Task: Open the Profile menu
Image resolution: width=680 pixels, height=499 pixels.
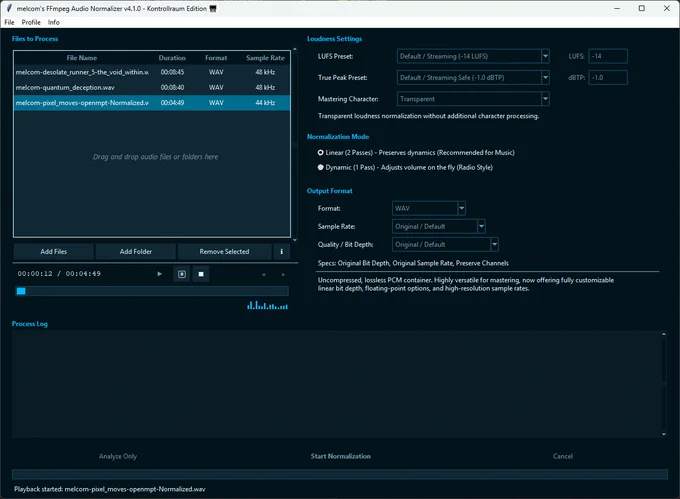Action: (31, 22)
